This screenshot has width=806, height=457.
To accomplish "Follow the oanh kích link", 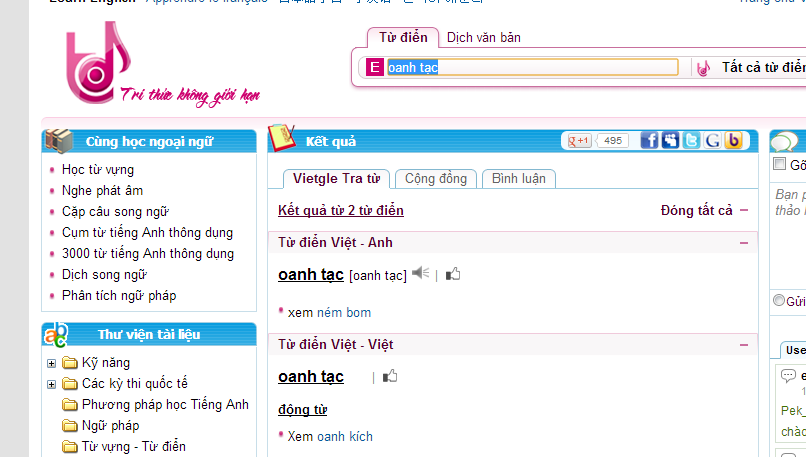I will (345, 436).
